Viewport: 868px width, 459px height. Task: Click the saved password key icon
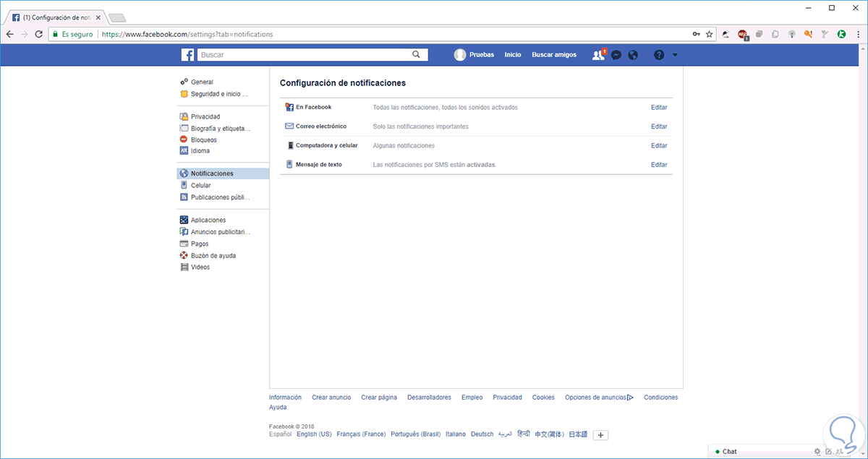click(697, 34)
